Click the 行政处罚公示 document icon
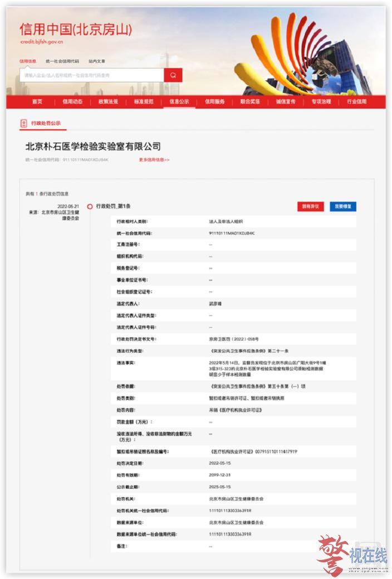392x579 pixels. pos(23,123)
